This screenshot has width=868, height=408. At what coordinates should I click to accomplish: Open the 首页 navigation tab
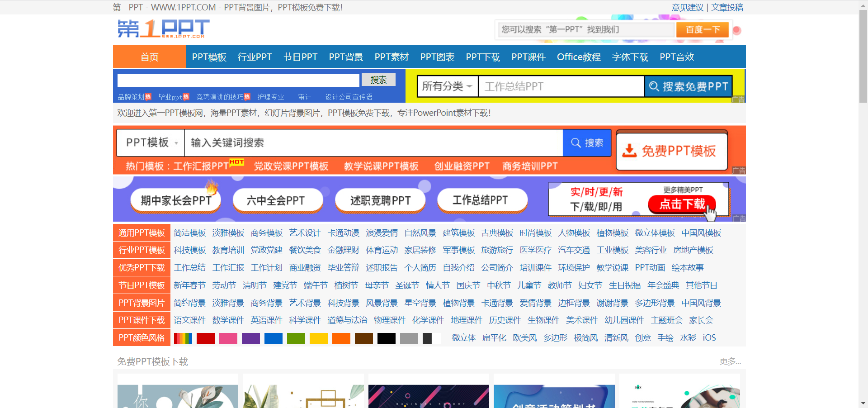coord(150,57)
